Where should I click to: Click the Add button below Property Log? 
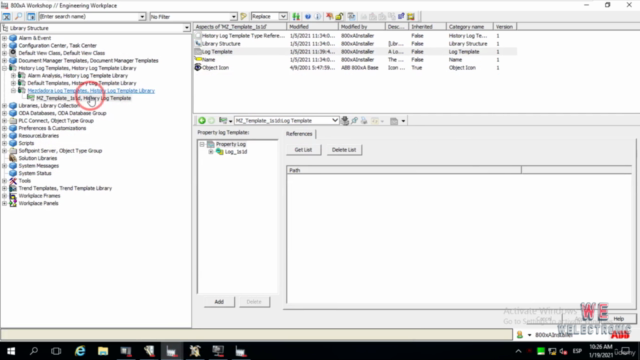[x=219, y=302]
